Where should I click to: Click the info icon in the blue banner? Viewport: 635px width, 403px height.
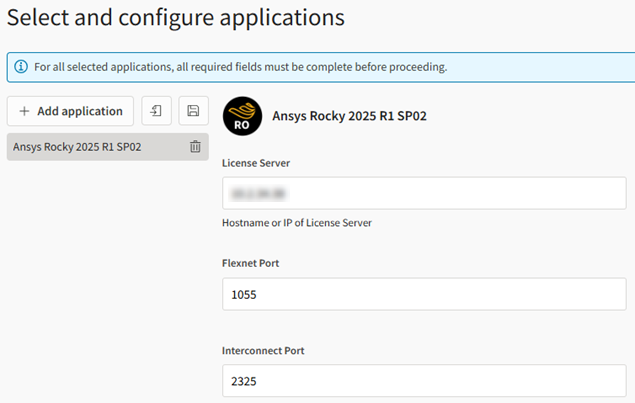pyautogui.click(x=21, y=66)
